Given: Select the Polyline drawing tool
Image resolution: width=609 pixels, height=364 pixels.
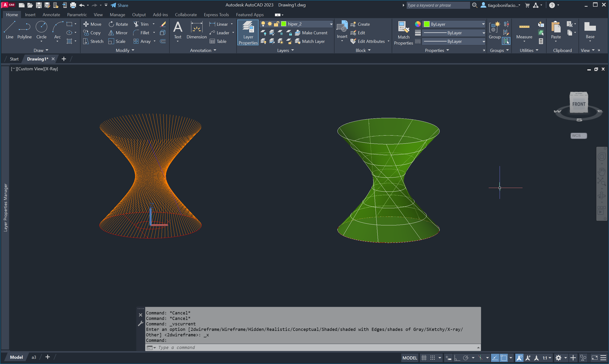Looking at the screenshot, I should tap(24, 30).
